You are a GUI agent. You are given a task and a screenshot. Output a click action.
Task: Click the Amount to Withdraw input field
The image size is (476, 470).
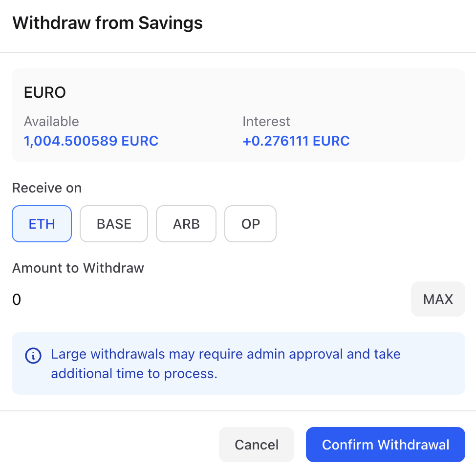click(205, 299)
